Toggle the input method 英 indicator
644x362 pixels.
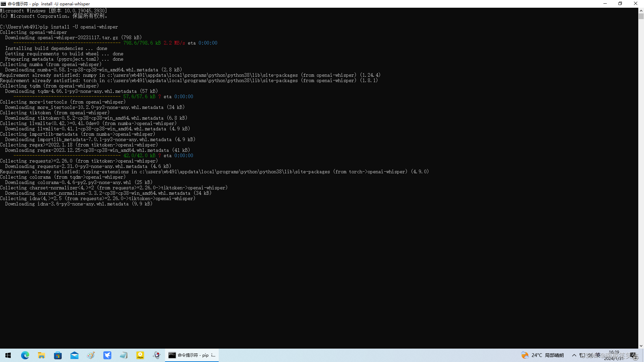pyautogui.click(x=598, y=355)
